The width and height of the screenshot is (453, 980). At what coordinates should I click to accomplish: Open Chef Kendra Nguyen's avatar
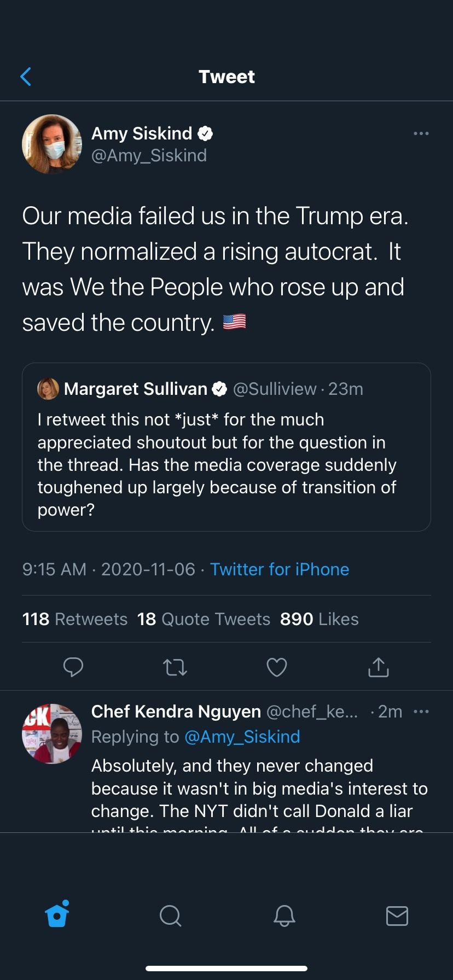coord(52,733)
